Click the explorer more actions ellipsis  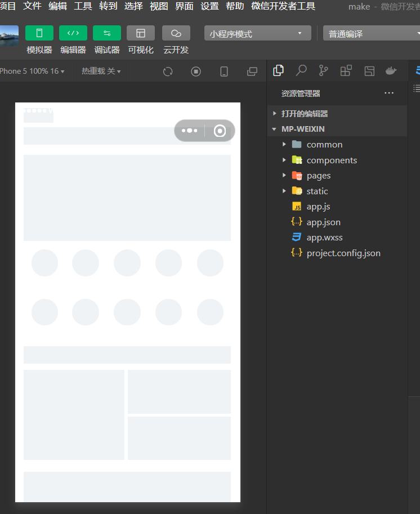pos(389,93)
